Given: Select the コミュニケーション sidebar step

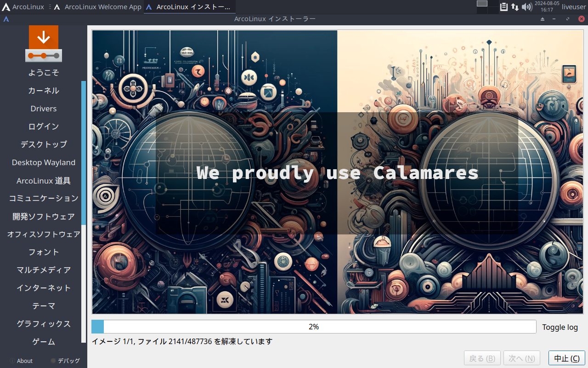Looking at the screenshot, I should 44,198.
